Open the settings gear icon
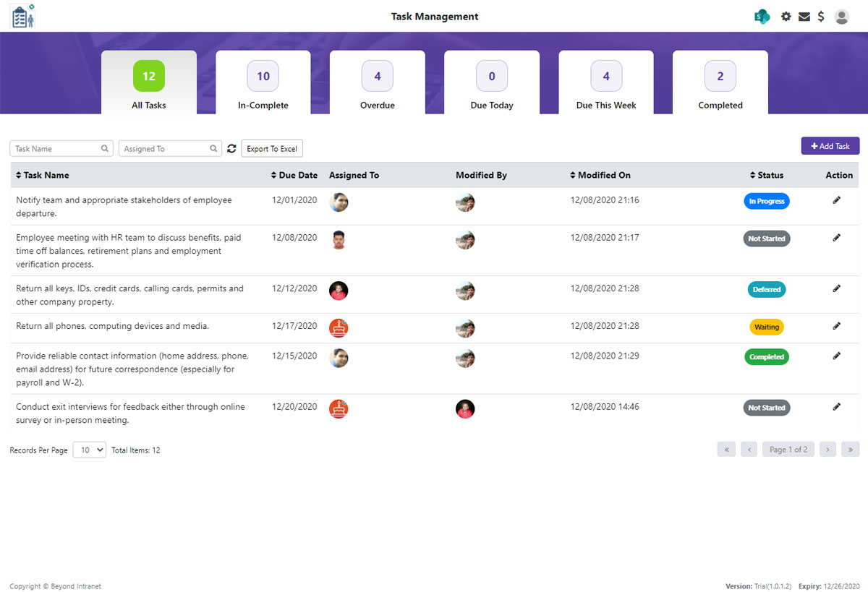The image size is (868, 592). (786, 16)
